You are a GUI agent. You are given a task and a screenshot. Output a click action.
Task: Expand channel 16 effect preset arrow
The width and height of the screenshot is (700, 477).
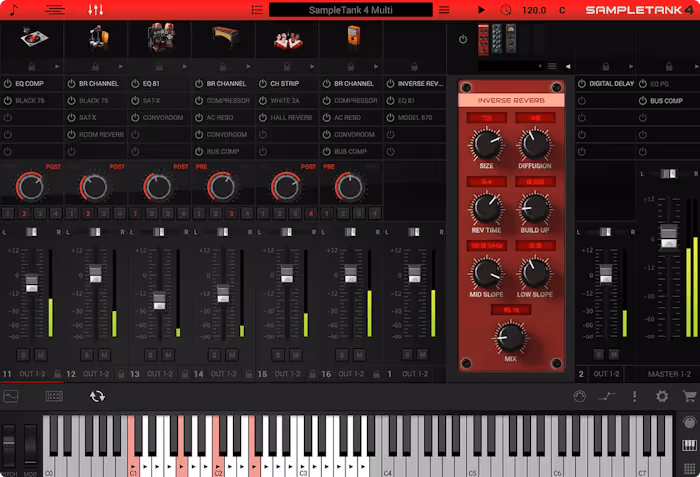coord(376,67)
